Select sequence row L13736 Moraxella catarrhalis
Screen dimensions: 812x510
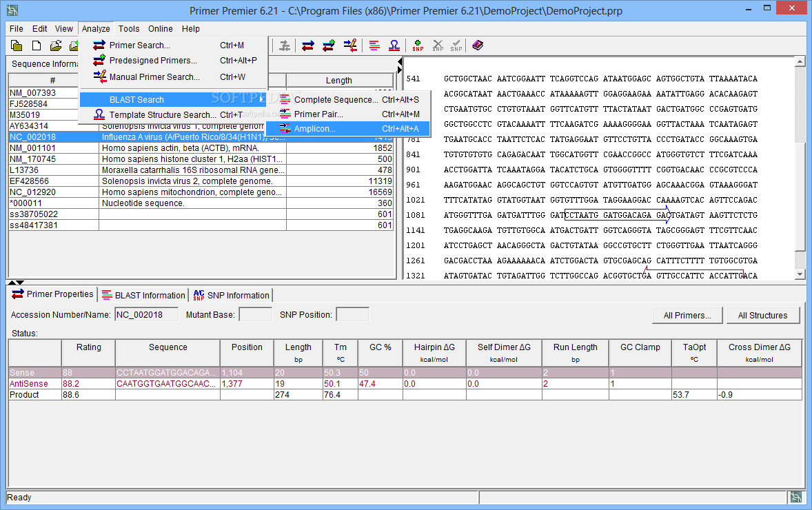pyautogui.click(x=201, y=170)
